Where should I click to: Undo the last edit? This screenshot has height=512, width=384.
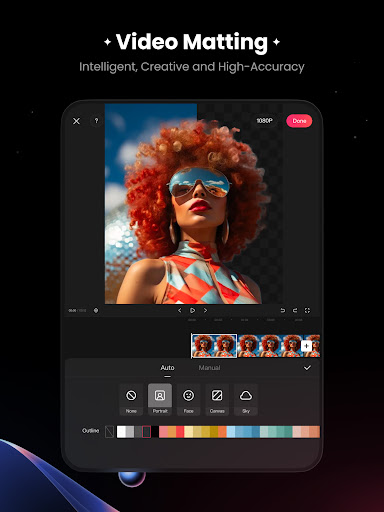(x=283, y=310)
